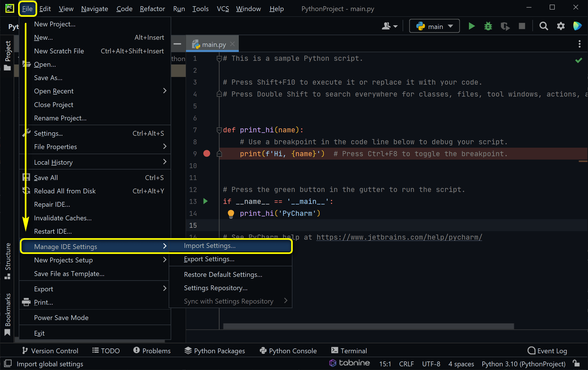The height and width of the screenshot is (370, 588).
Task: Toggle read-only lock icon in status bar
Action: pyautogui.click(x=576, y=363)
